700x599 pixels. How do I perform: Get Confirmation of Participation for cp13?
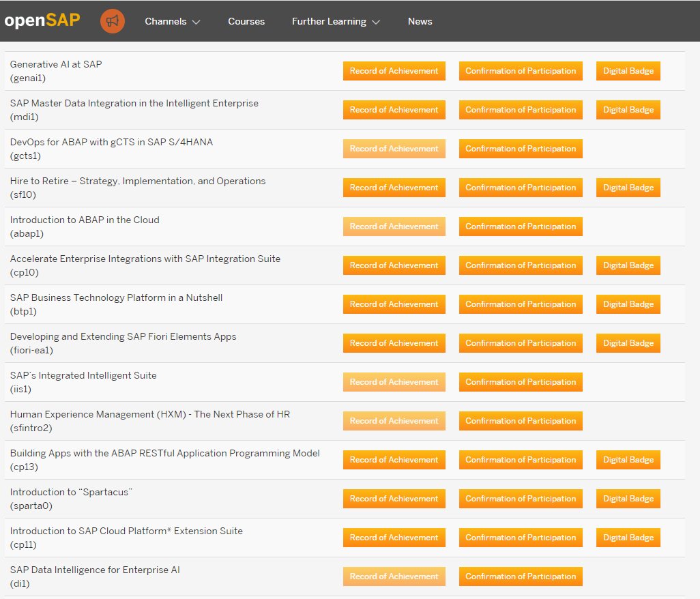click(521, 459)
